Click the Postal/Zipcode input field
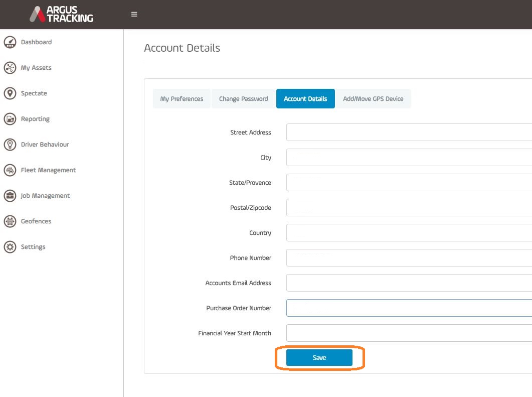Viewport: 532px width, 397px height. (409, 207)
